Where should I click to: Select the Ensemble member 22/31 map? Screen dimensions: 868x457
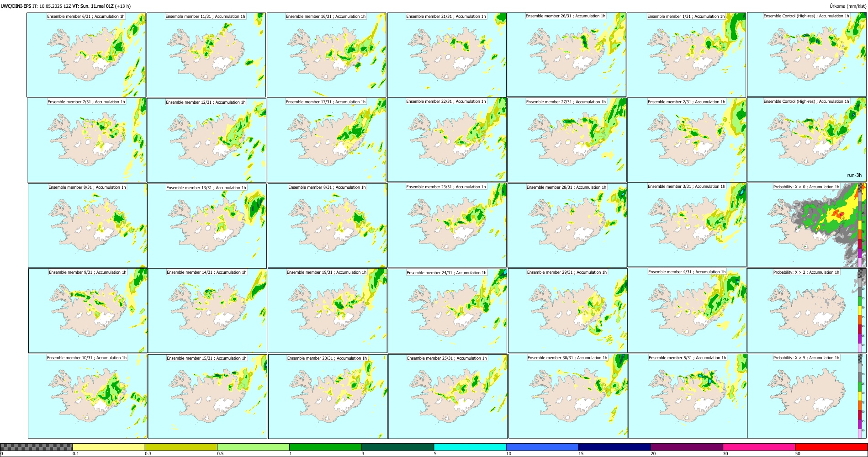(x=447, y=139)
